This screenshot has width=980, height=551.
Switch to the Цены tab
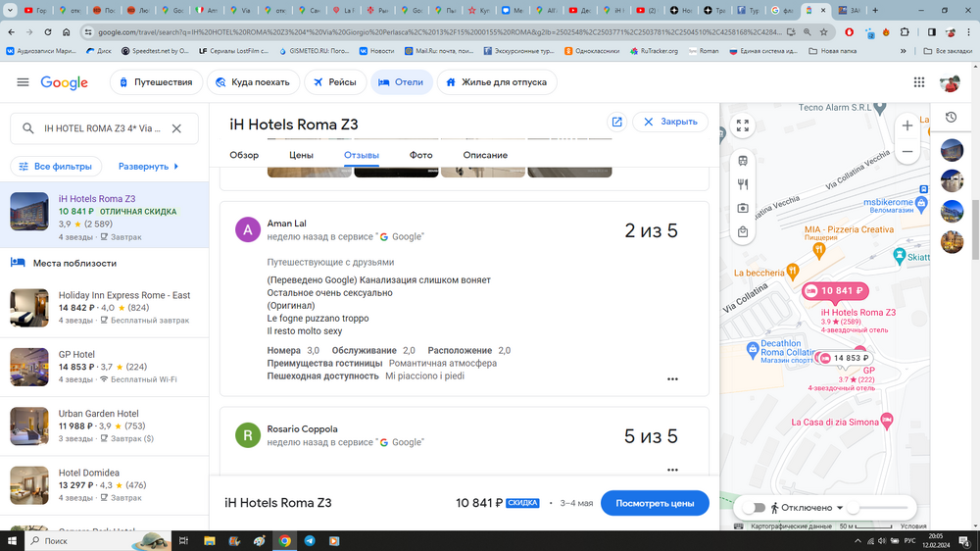tap(301, 155)
